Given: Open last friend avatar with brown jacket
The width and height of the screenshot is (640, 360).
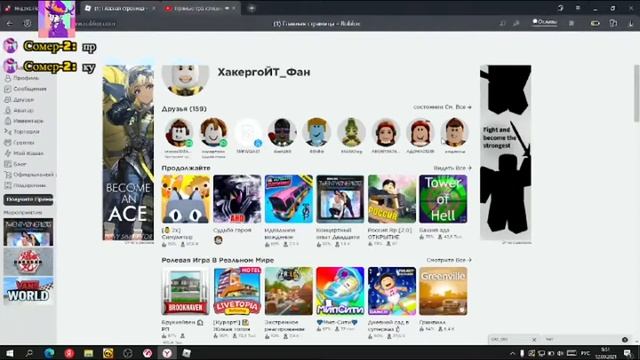Looking at the screenshot, I should (455, 133).
